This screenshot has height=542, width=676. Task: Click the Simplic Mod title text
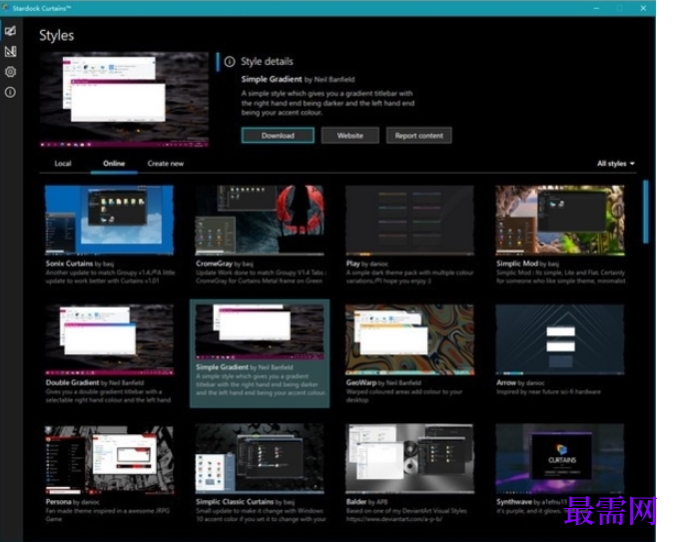pos(517,263)
